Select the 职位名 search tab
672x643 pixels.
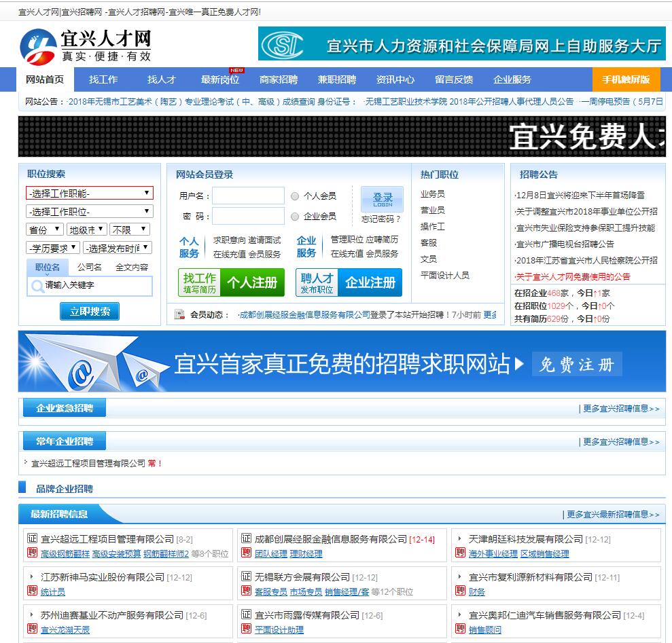coord(47,268)
